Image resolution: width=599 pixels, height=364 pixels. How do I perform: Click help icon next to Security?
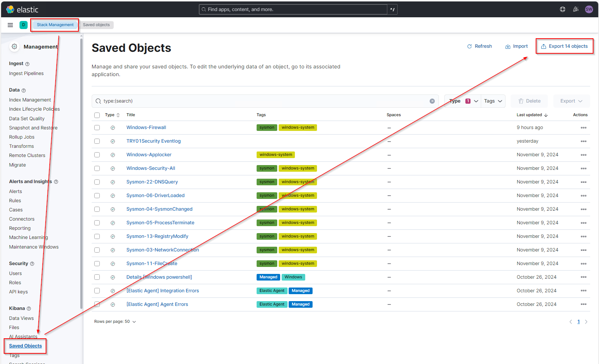coord(32,264)
